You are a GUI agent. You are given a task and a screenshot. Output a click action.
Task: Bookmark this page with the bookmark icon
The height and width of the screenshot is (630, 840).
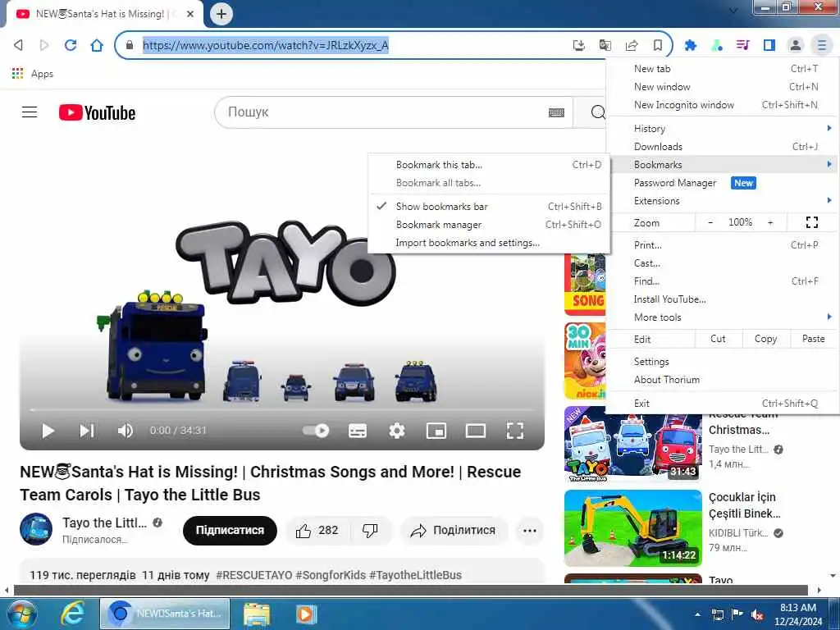pos(658,45)
